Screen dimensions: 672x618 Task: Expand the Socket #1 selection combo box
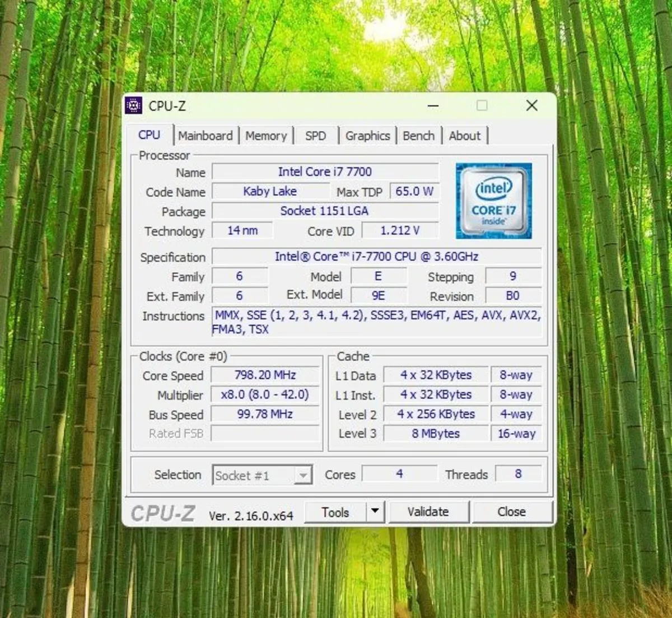click(x=262, y=476)
